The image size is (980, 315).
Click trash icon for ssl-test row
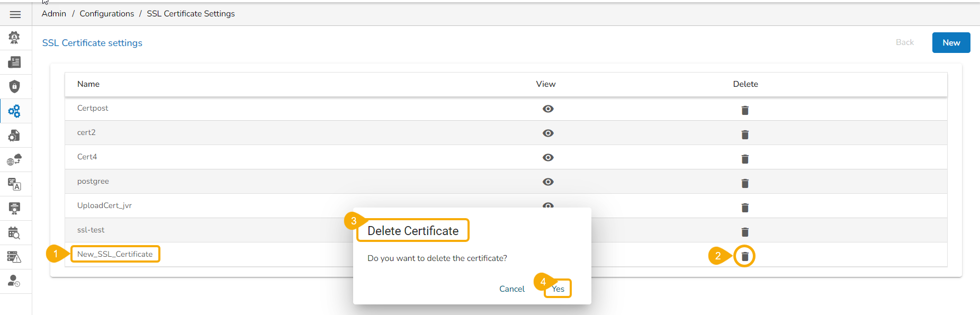click(745, 232)
